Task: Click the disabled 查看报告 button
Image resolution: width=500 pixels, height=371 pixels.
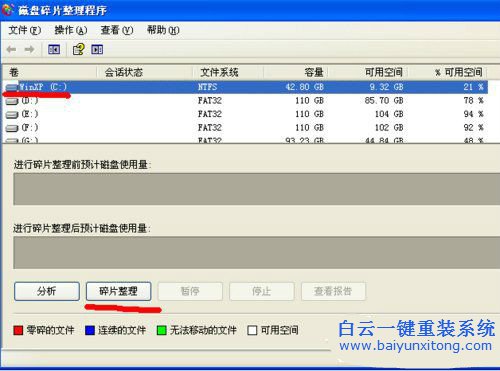Action: [333, 291]
